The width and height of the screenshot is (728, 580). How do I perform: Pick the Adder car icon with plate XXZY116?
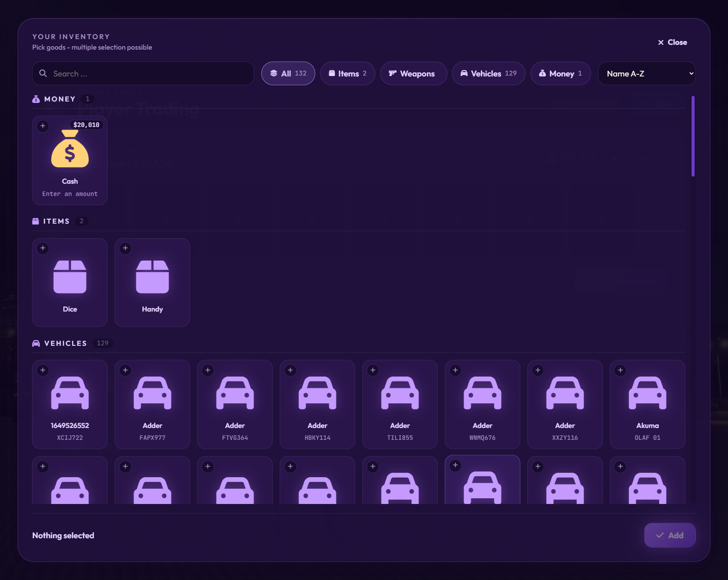[x=565, y=393]
